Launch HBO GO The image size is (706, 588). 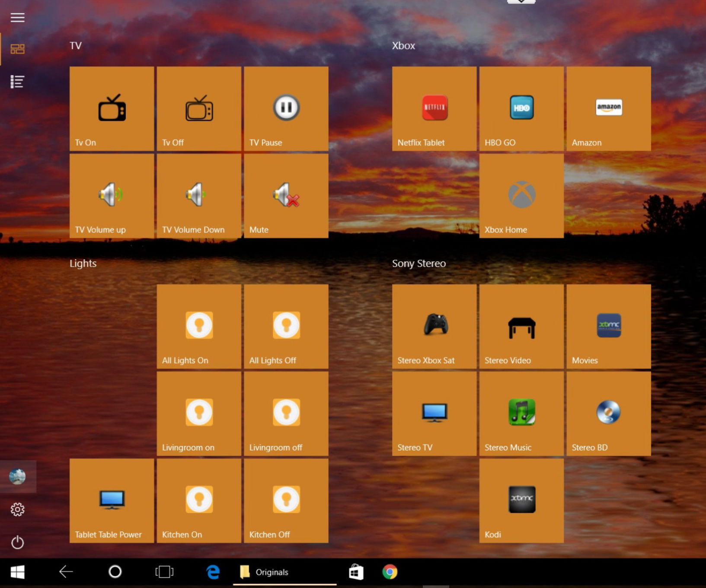(x=521, y=108)
